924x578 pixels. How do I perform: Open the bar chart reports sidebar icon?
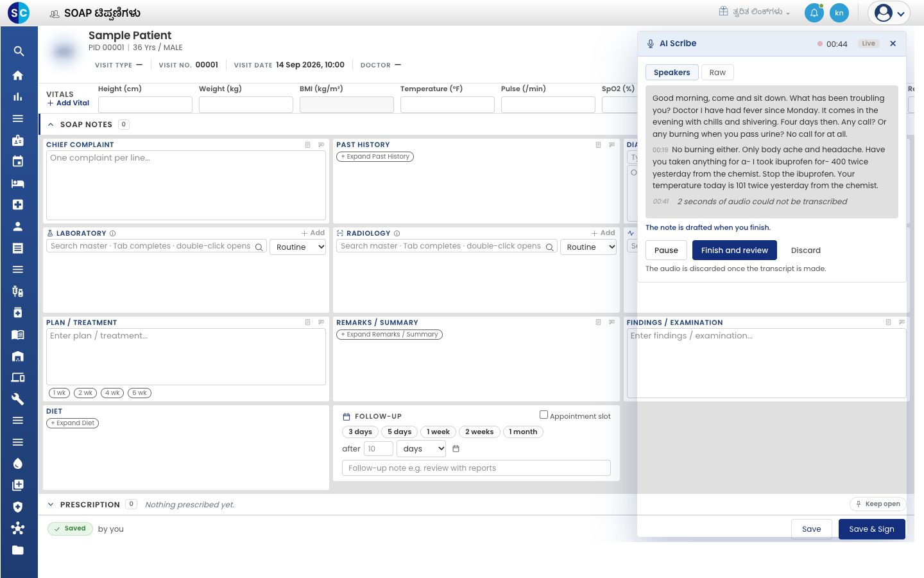tap(18, 97)
